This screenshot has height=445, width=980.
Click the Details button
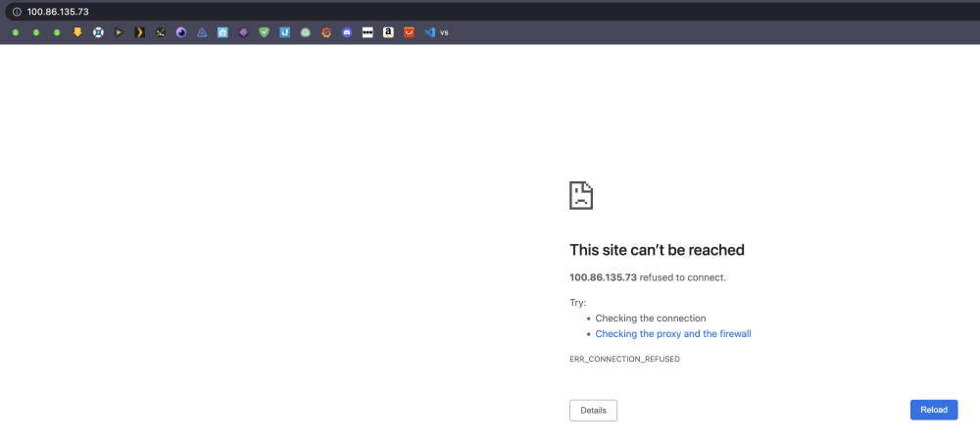pos(593,411)
